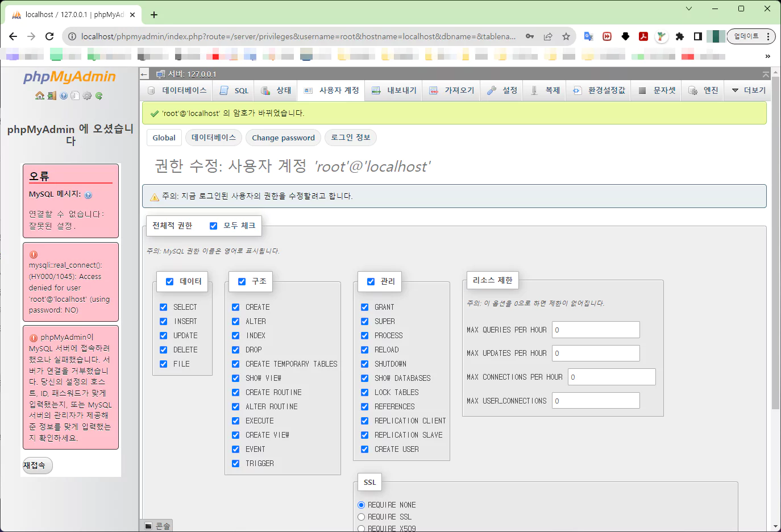Switch to the Change password sub-tab
The image size is (781, 532).
pos(283,138)
